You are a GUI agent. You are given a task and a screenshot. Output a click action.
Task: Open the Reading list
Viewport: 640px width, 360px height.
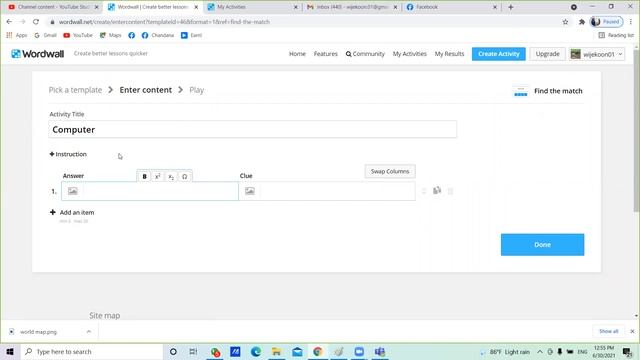pyautogui.click(x=616, y=35)
